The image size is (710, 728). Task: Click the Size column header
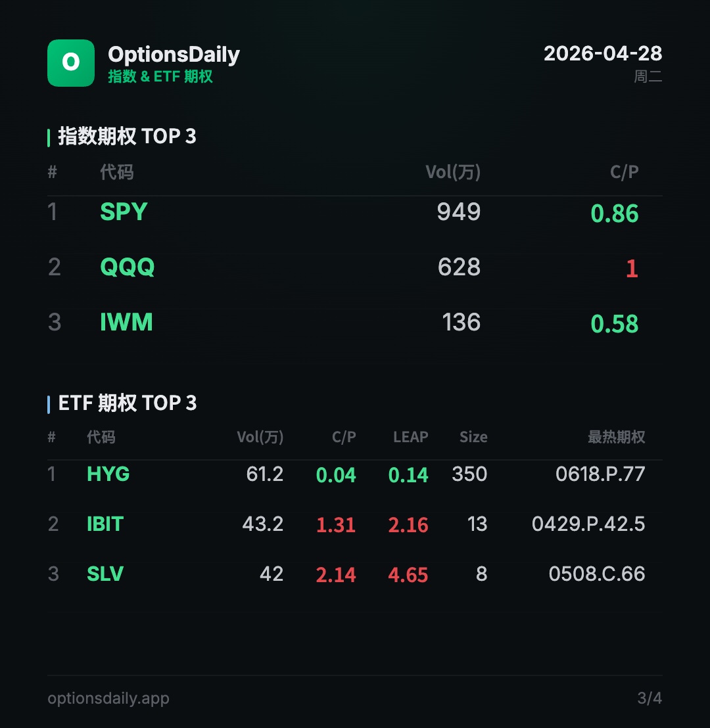pyautogui.click(x=473, y=438)
